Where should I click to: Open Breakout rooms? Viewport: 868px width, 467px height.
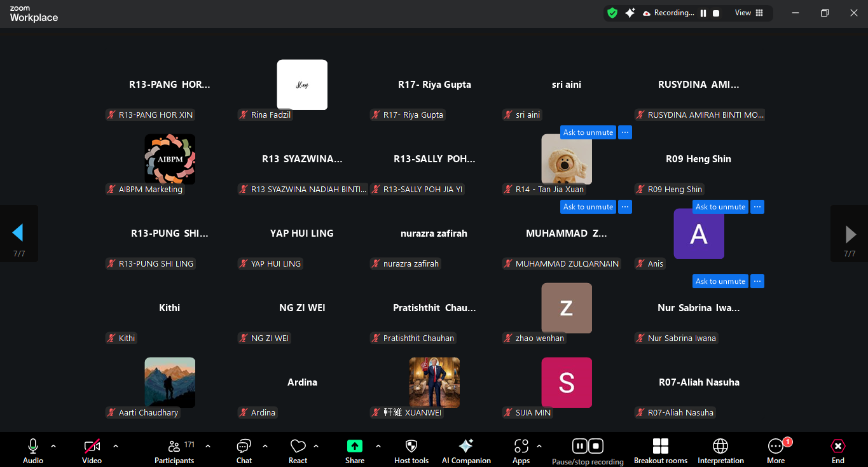pyautogui.click(x=661, y=450)
